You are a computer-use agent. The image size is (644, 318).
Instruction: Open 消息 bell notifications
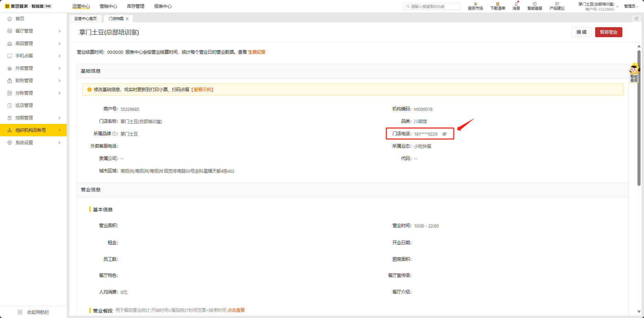click(516, 4)
